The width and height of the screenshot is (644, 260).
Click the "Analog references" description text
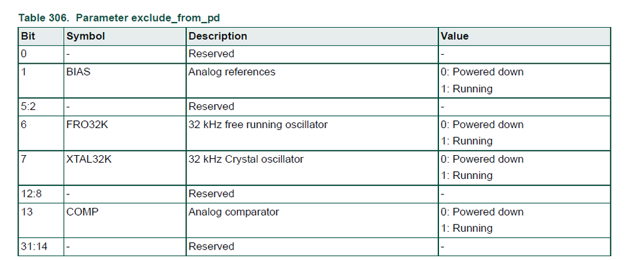point(231,72)
